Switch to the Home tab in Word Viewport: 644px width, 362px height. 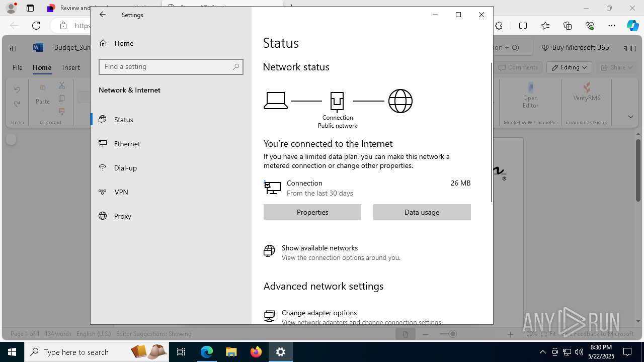point(42,67)
